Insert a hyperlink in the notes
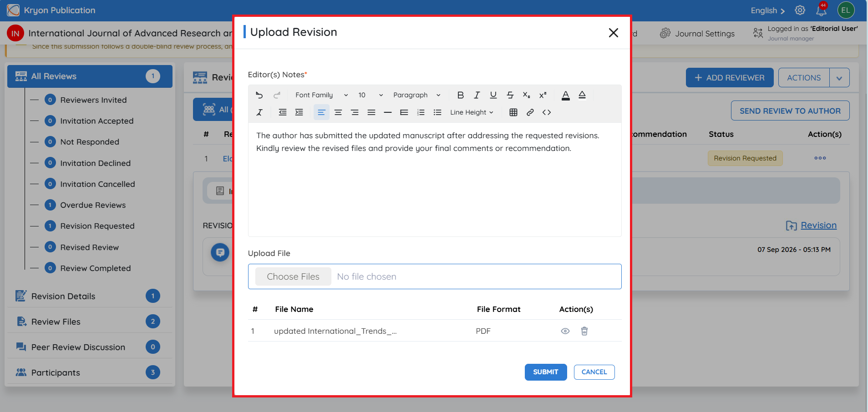 coord(530,112)
